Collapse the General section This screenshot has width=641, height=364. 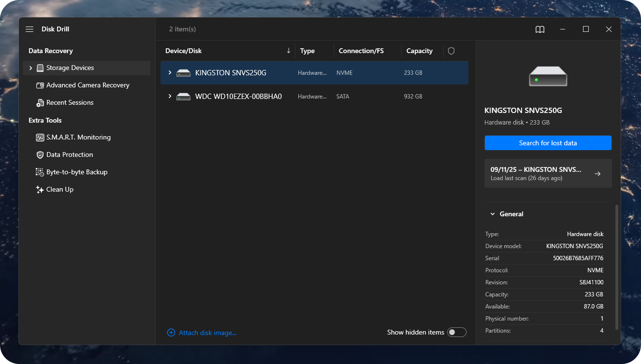tap(493, 214)
